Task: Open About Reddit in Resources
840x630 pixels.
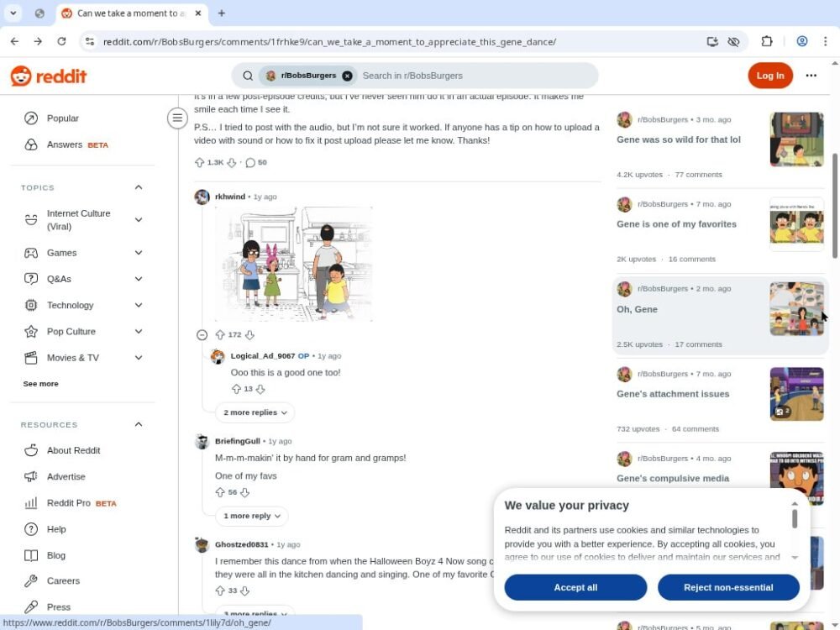Action: click(73, 450)
